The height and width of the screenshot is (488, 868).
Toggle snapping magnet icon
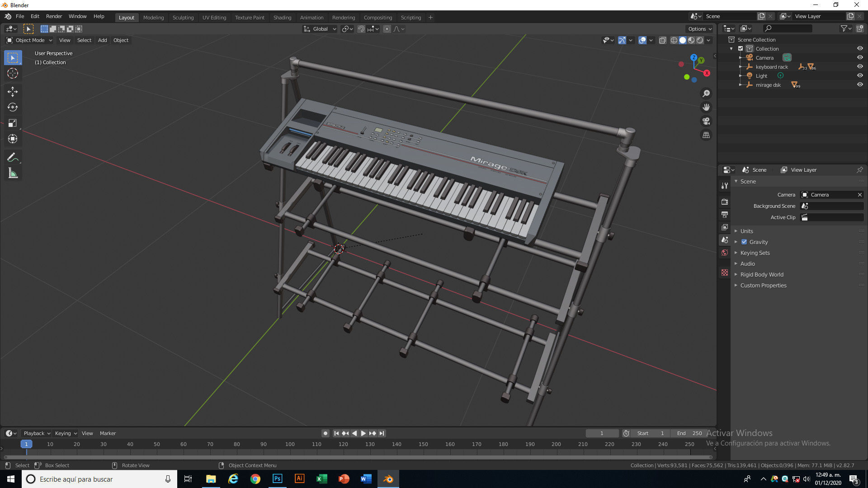(x=361, y=29)
